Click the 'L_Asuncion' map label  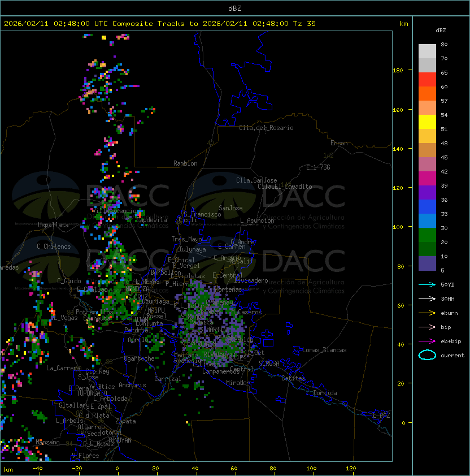(257, 220)
